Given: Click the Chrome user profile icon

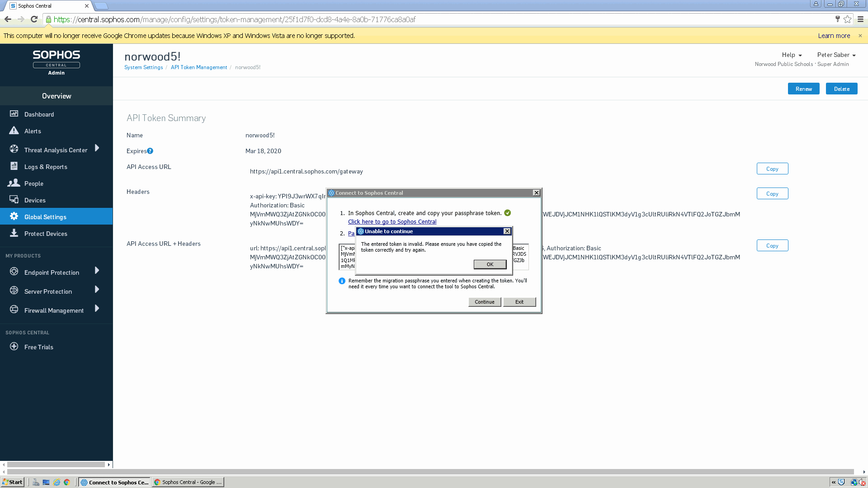Looking at the screenshot, I should pyautogui.click(x=816, y=4).
